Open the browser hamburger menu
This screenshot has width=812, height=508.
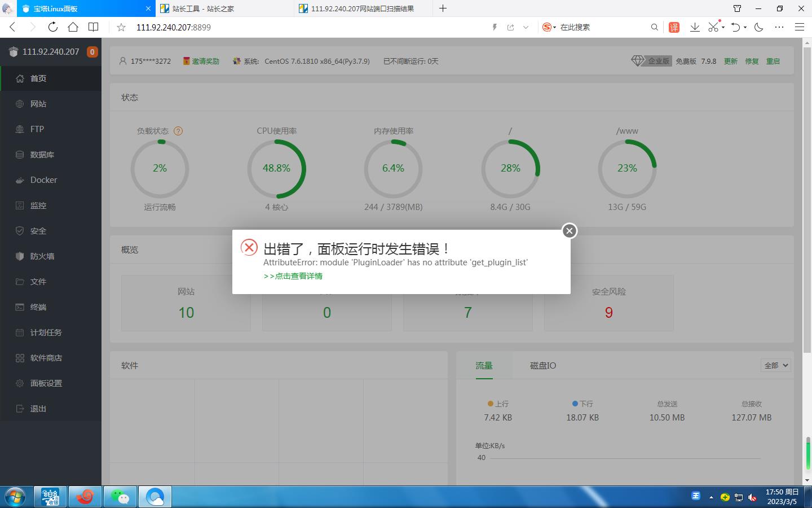[800, 27]
